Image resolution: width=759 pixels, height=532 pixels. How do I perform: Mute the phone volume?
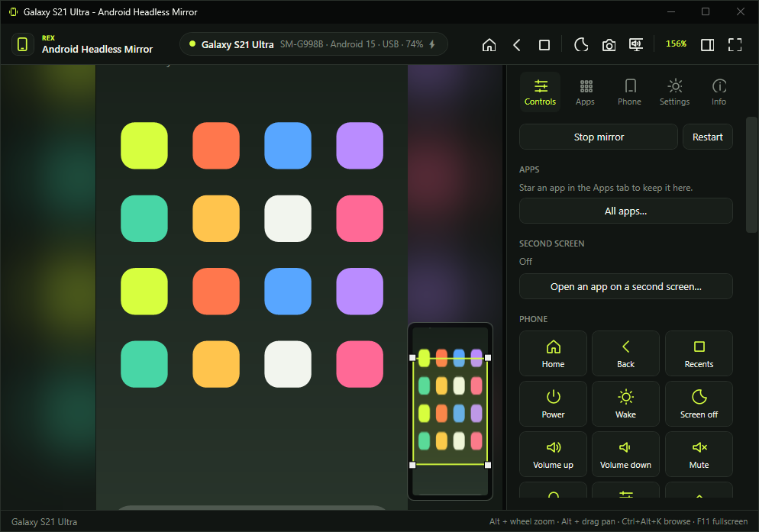tap(699, 454)
